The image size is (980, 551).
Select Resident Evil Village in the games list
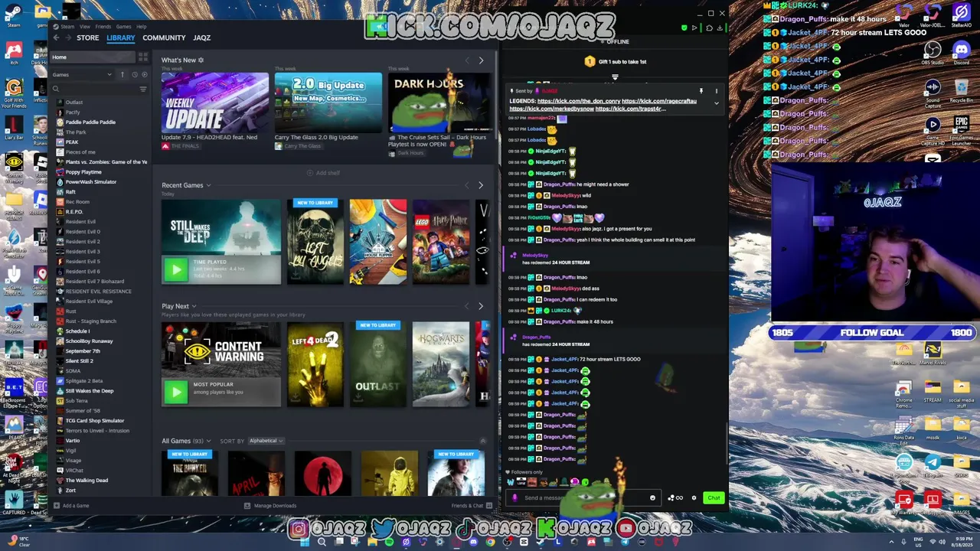[x=89, y=302]
